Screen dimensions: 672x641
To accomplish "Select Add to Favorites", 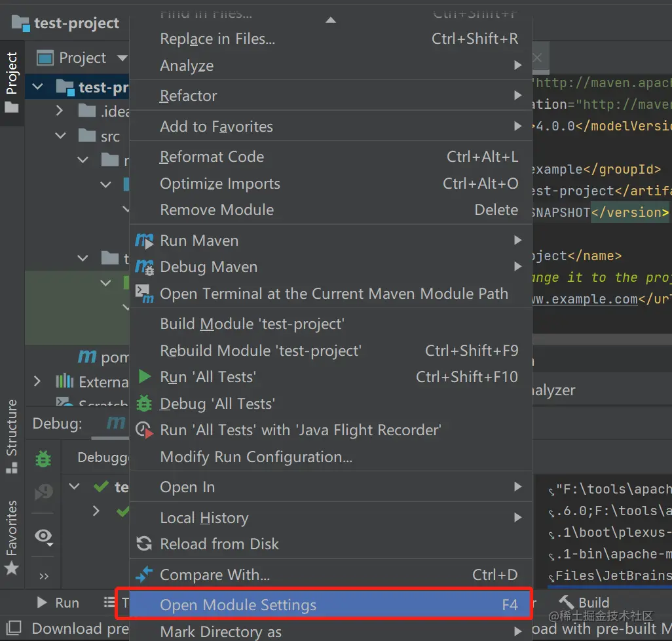I will [330, 126].
